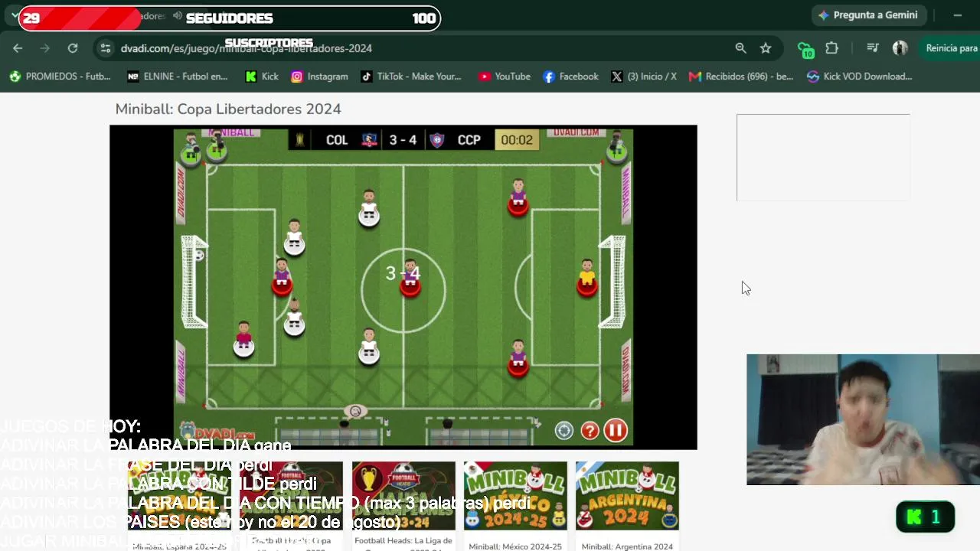
Task: Minimize the browser window
Action: tap(958, 15)
